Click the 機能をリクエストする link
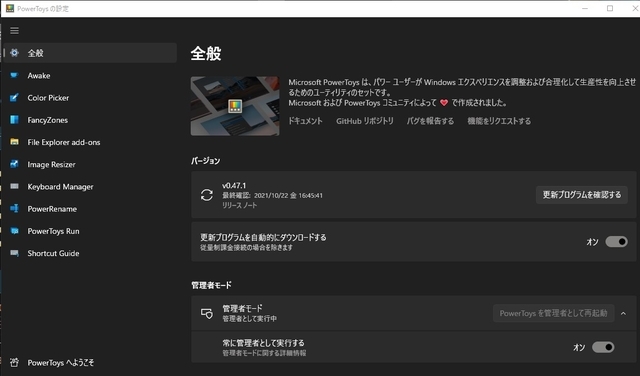Image resolution: width=640 pixels, height=376 pixels. coord(499,121)
